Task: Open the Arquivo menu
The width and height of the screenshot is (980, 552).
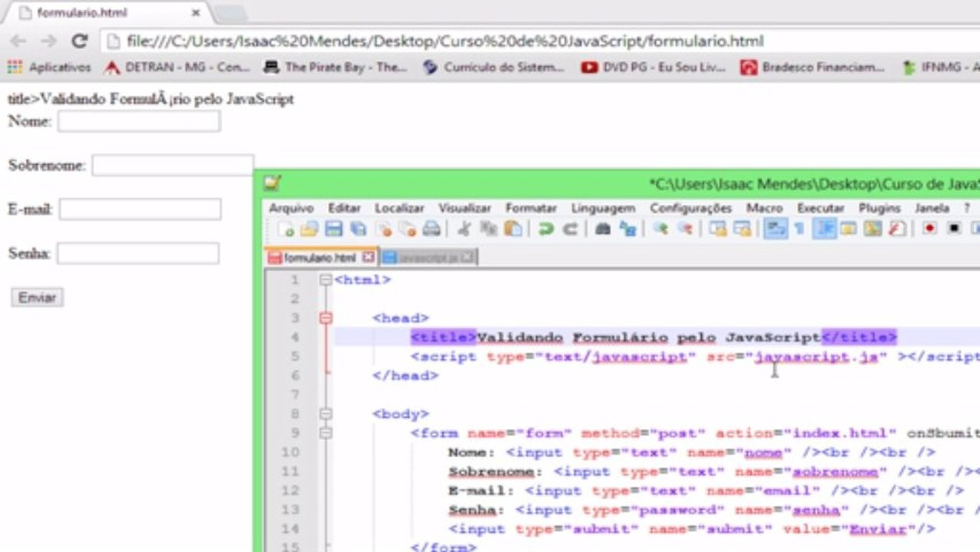Action: pyautogui.click(x=291, y=208)
